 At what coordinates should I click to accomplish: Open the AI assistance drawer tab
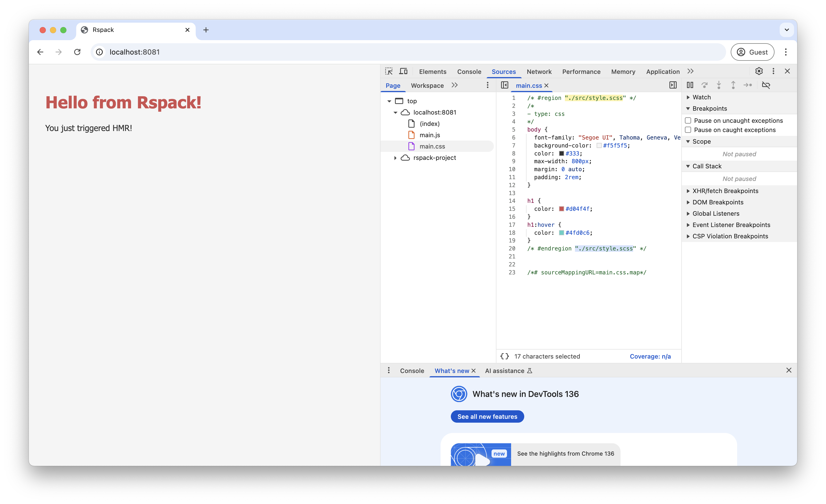pyautogui.click(x=509, y=371)
